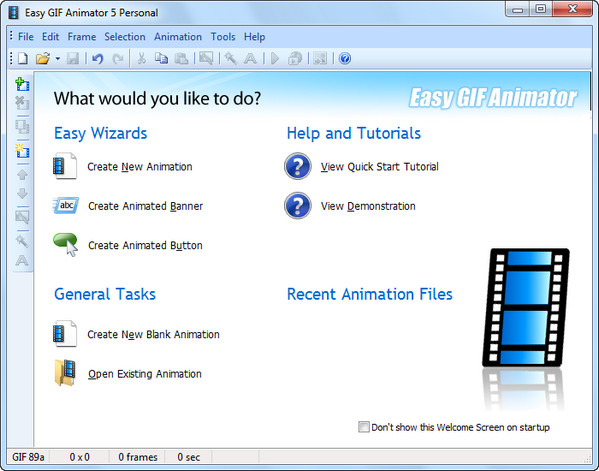The width and height of the screenshot is (599, 471).
Task: Click the sidebar text 'A' icon
Action: pos(22,261)
